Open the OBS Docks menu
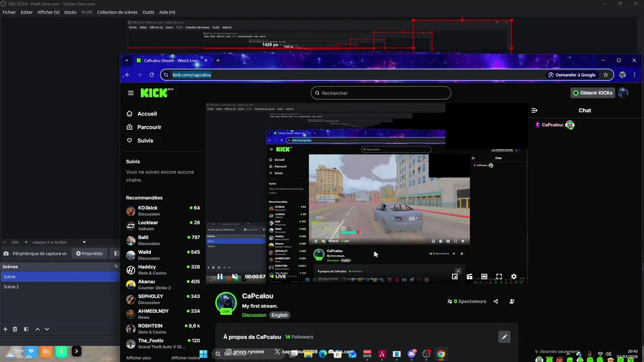Image resolution: width=644 pixels, height=362 pixels. pos(70,12)
